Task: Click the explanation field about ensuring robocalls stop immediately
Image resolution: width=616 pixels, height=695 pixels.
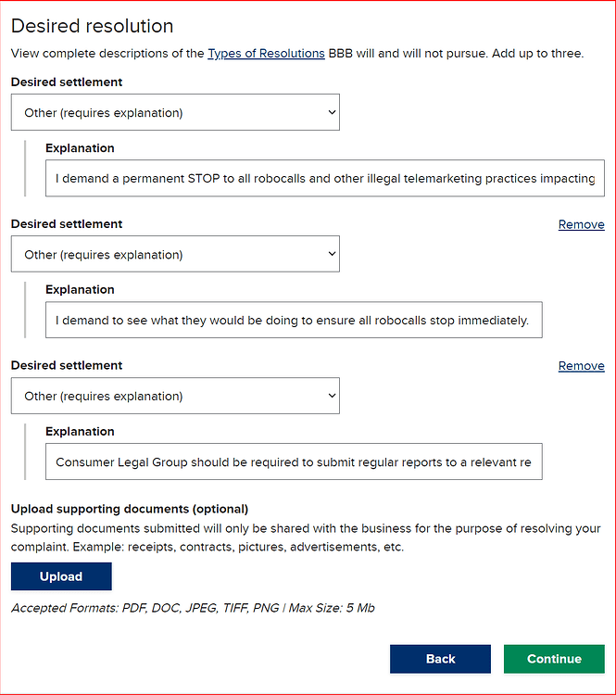Action: pos(294,320)
